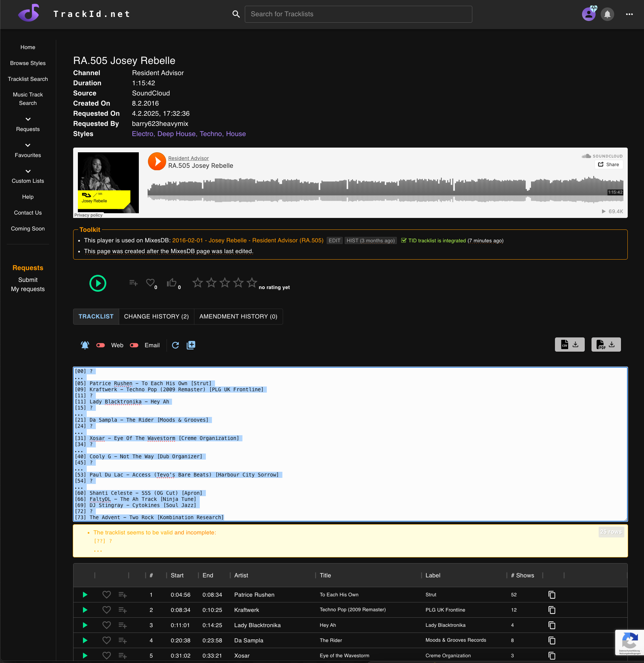
Task: Play the Xosar track row
Action: tap(85, 656)
